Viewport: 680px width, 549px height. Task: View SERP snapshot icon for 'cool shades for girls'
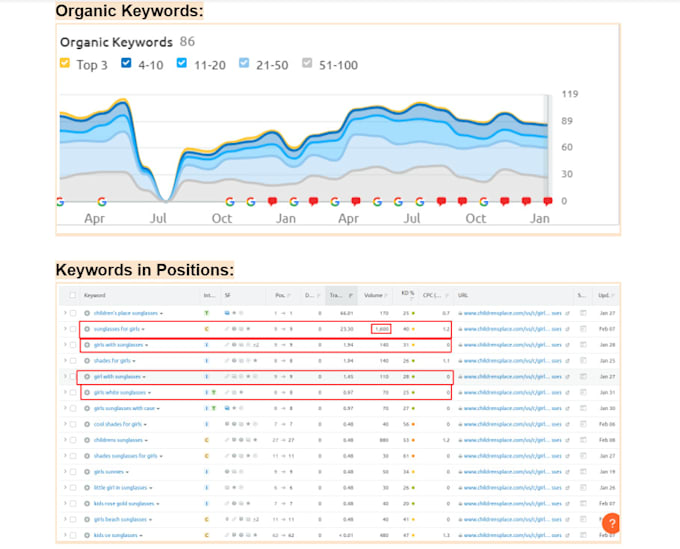[x=583, y=424]
